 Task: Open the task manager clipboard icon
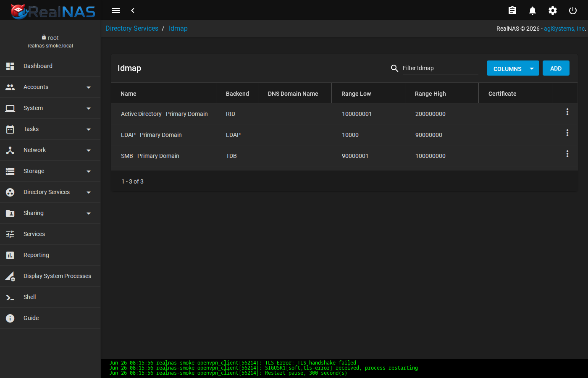512,10
